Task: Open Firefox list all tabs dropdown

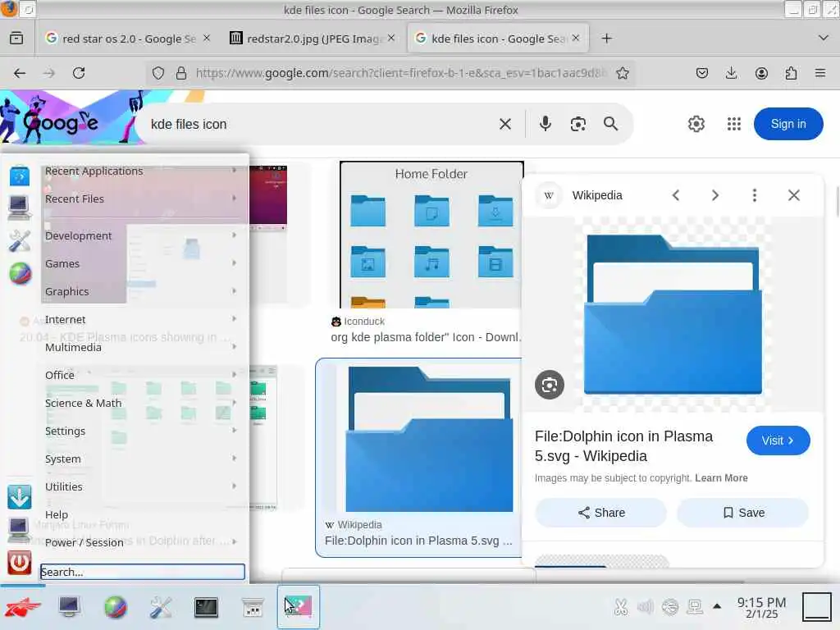Action: pyautogui.click(x=824, y=38)
